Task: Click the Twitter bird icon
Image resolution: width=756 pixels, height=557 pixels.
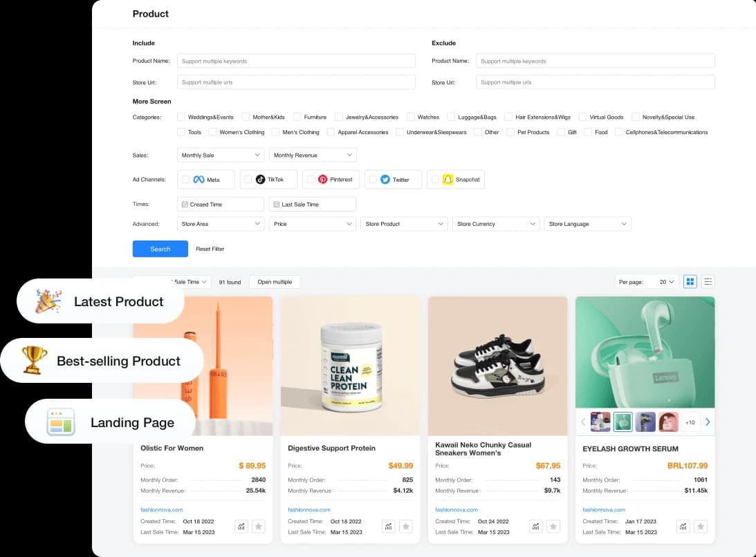Action: tap(385, 180)
